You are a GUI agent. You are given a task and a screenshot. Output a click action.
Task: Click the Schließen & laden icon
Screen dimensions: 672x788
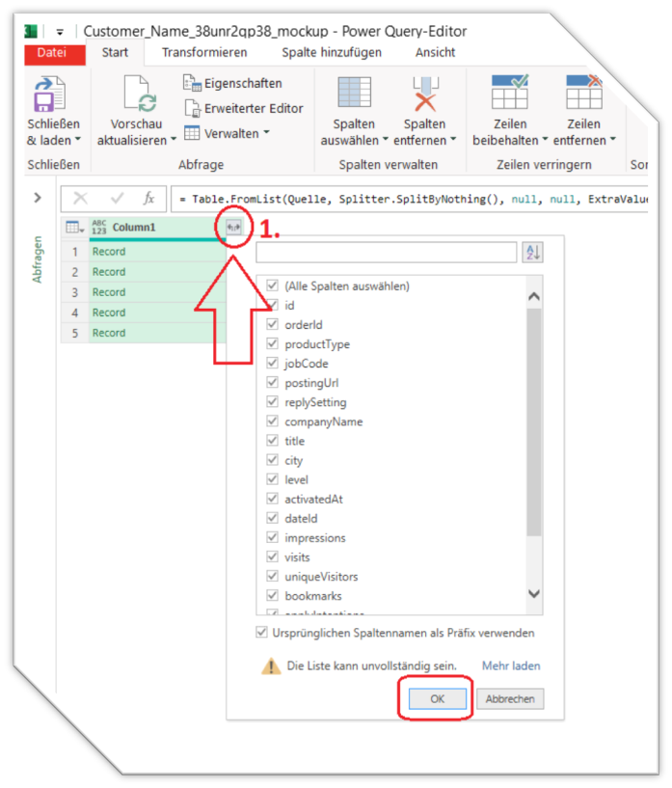(48, 95)
